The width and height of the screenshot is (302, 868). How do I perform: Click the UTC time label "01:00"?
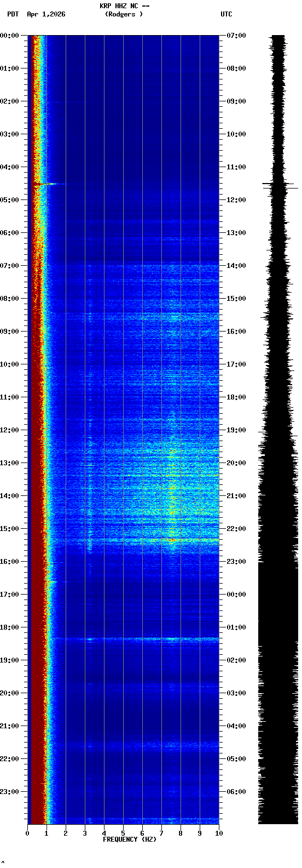point(236,627)
